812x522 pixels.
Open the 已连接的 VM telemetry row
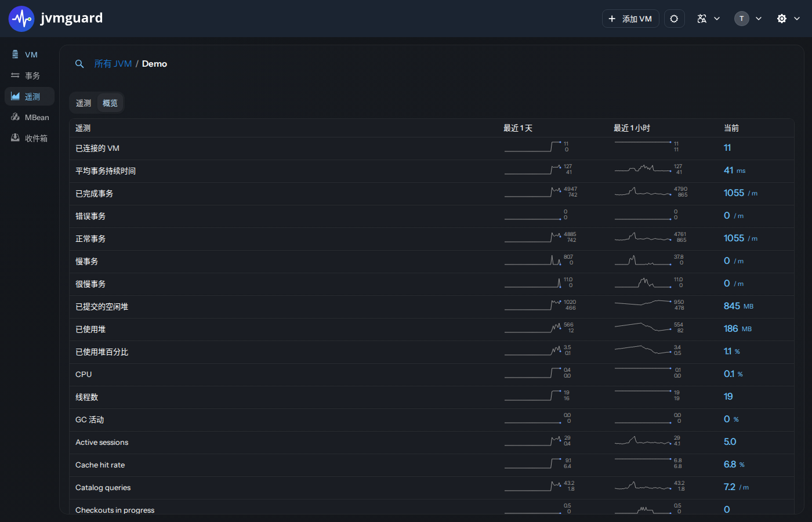432,148
